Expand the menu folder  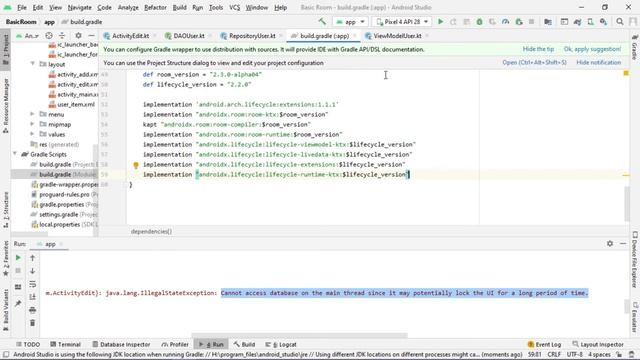33,114
